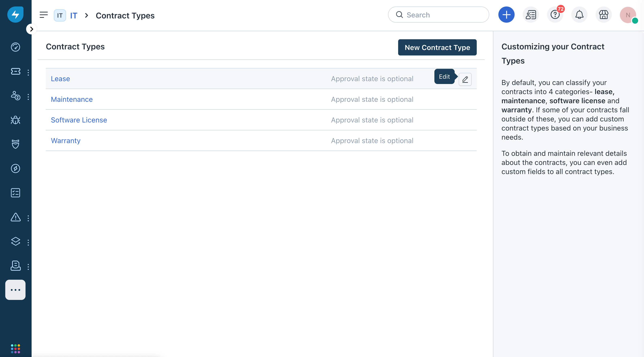Click New Contract Type button

coord(437,48)
